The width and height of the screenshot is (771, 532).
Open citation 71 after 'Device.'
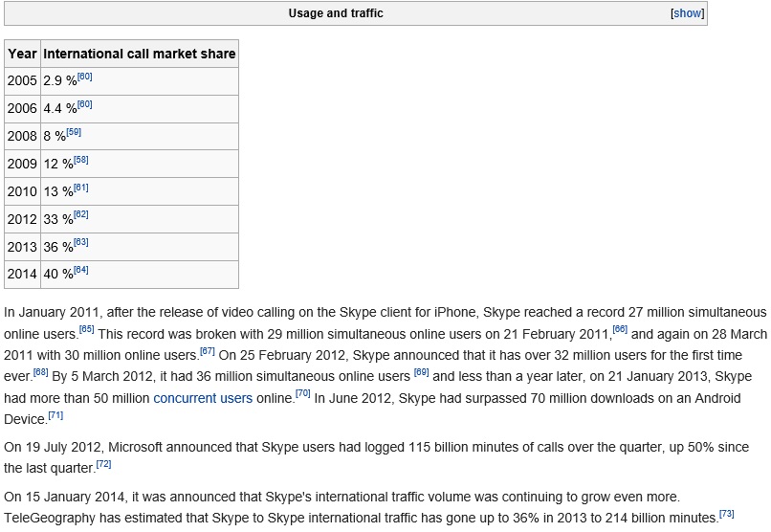click(x=55, y=414)
